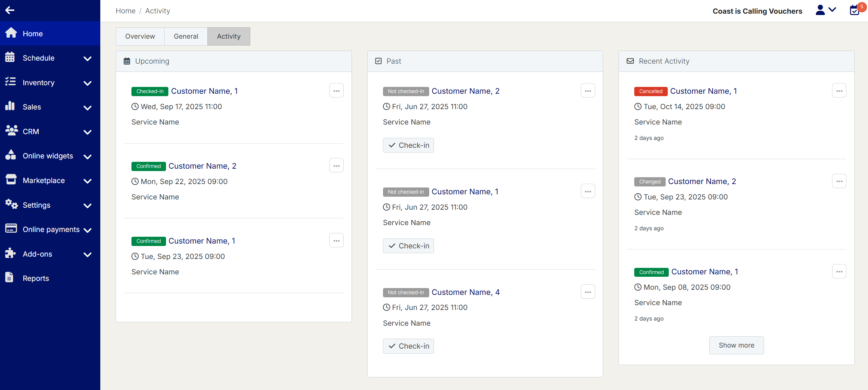Open Confirmed Customer Name, 2 upcoming link
The height and width of the screenshot is (390, 868).
(202, 166)
